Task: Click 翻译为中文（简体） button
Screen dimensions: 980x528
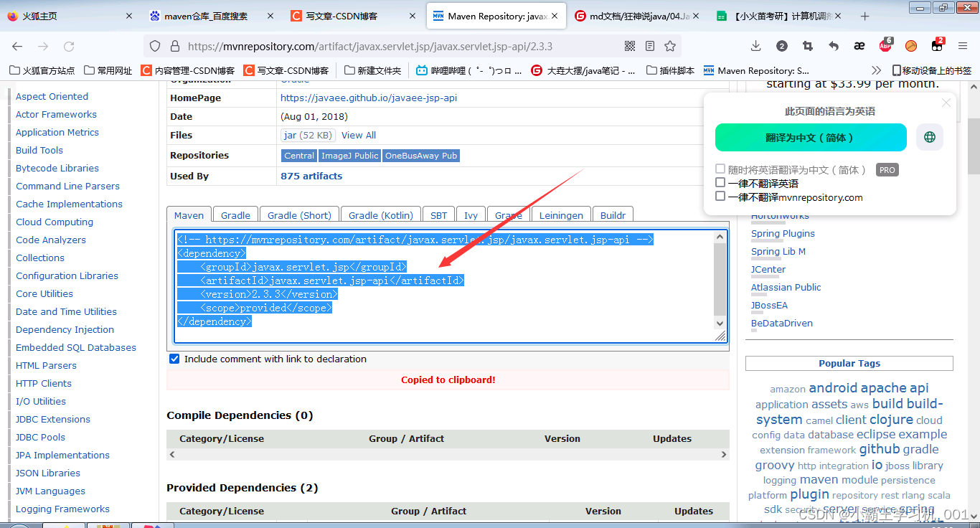Action: (x=811, y=137)
